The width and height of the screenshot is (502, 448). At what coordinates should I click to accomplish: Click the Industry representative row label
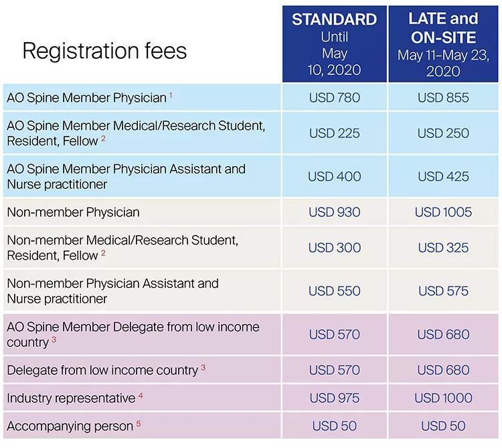pos(71,398)
